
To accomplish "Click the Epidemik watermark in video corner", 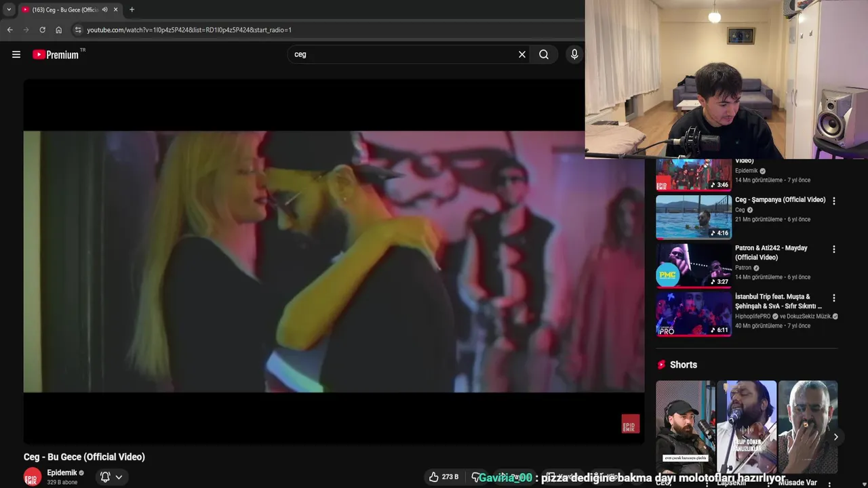I will point(631,424).
